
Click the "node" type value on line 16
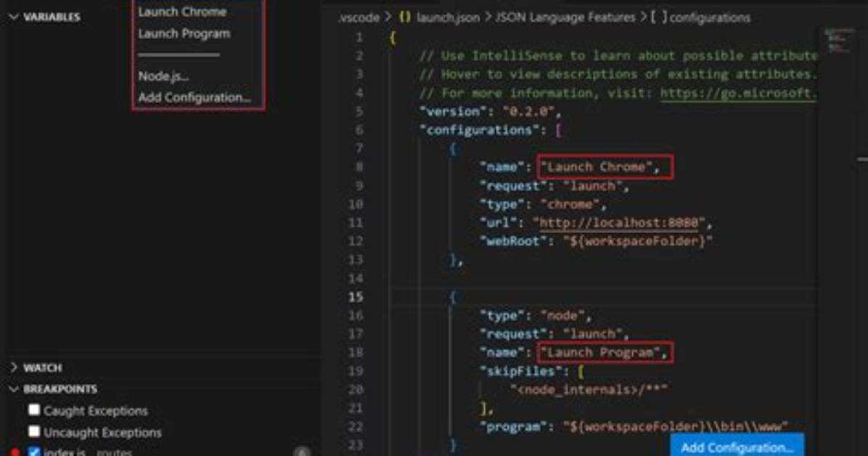point(562,316)
